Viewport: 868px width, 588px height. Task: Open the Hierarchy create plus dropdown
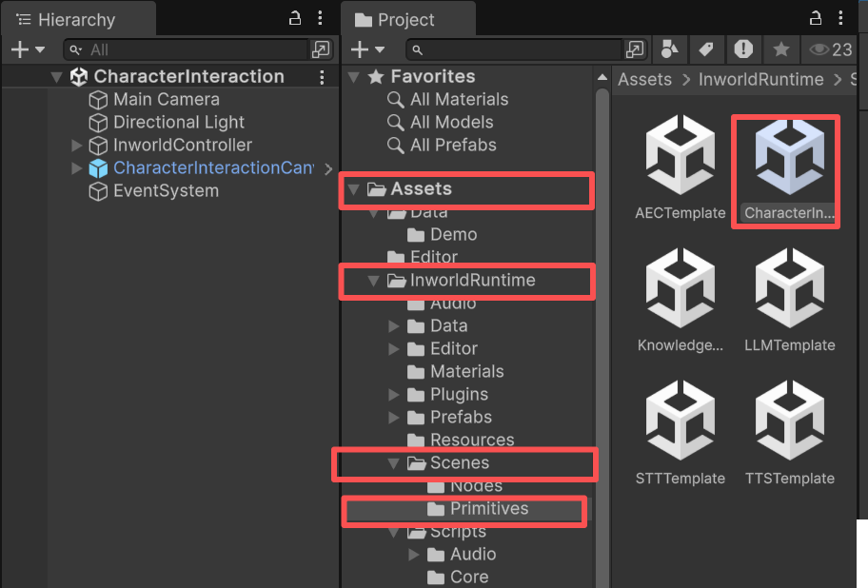pyautogui.click(x=28, y=49)
